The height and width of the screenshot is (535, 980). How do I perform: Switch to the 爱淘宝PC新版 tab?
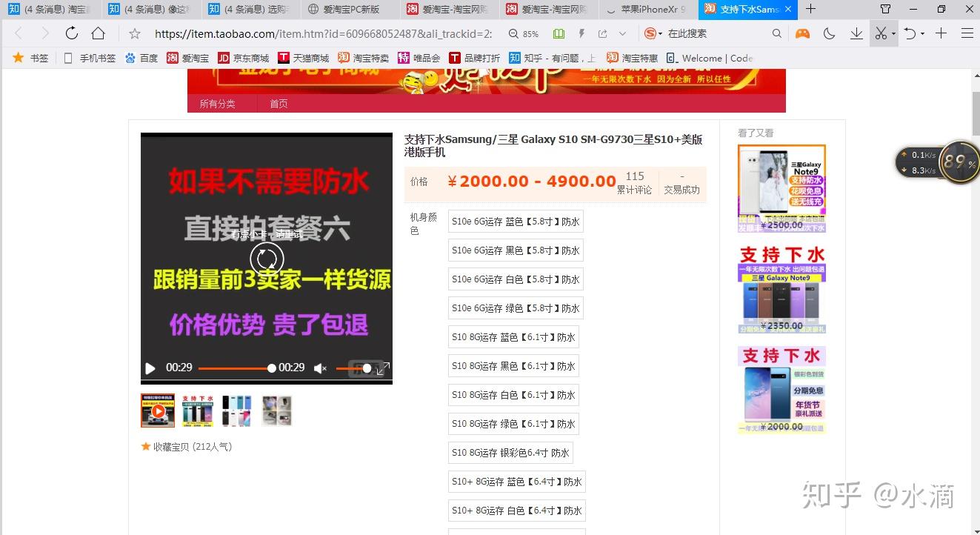[x=350, y=9]
